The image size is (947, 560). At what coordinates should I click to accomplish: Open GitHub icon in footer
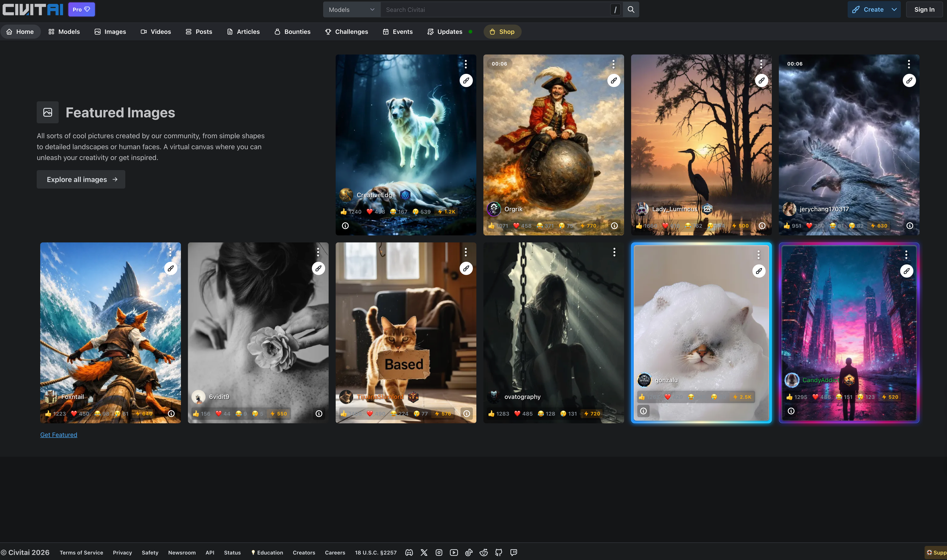coord(499,553)
